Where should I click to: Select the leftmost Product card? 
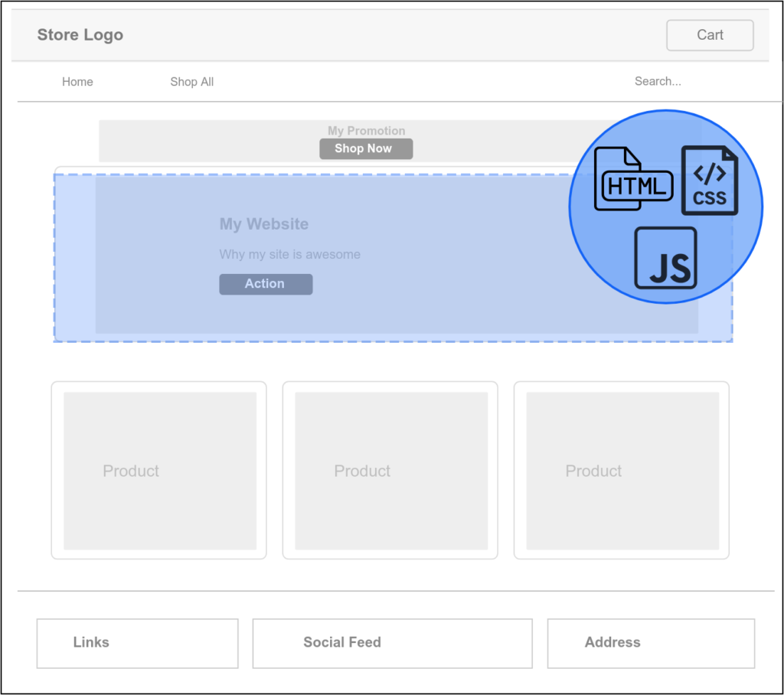click(x=158, y=471)
